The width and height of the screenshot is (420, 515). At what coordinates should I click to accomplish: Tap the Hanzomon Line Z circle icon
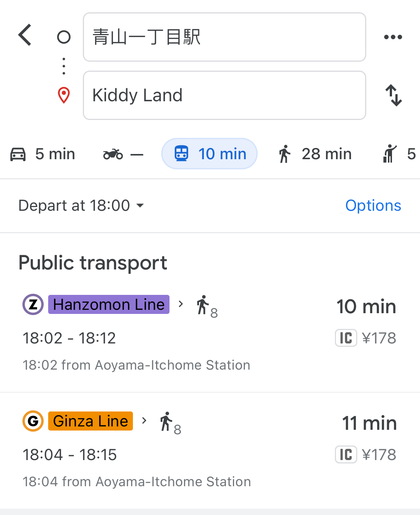pyautogui.click(x=33, y=305)
